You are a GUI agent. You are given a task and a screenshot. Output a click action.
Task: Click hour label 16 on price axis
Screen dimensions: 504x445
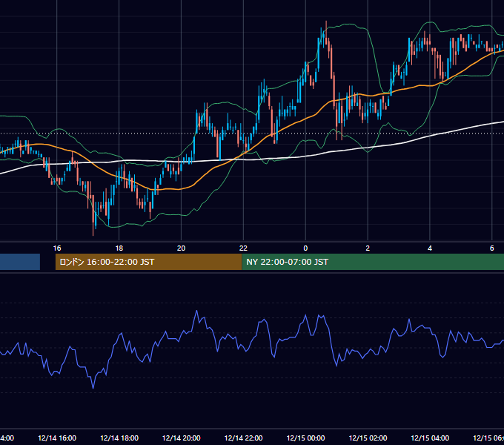tap(57, 248)
